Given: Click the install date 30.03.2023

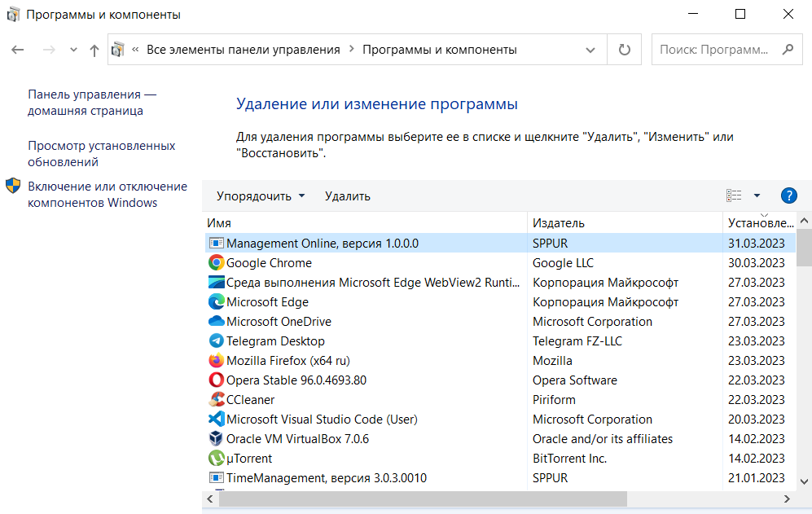Looking at the screenshot, I should point(757,262).
